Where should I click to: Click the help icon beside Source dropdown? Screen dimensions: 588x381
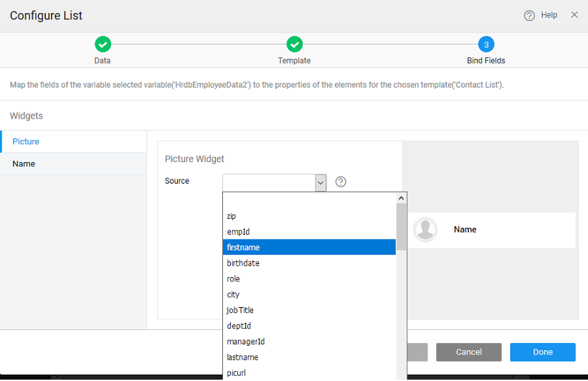(x=341, y=182)
